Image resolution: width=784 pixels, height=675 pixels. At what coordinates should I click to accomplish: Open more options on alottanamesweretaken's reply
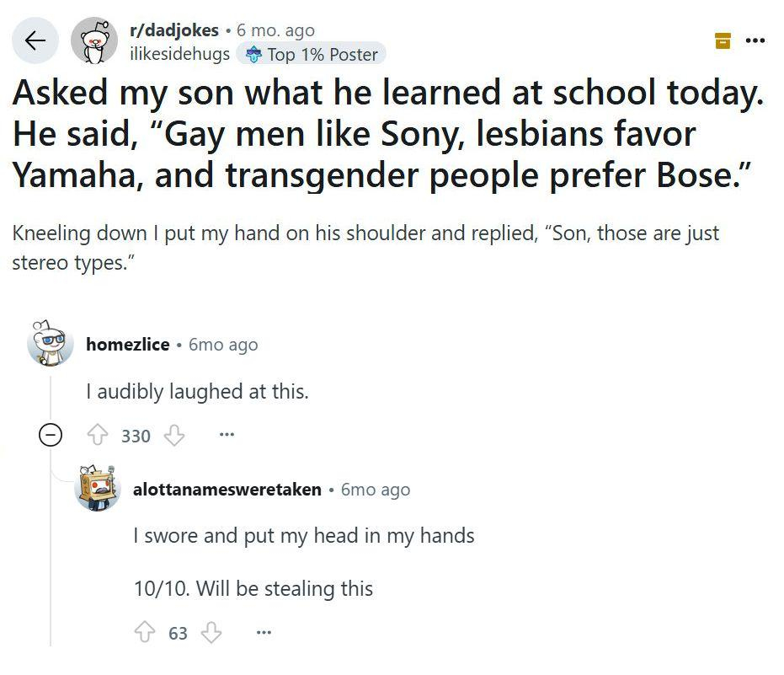(263, 632)
